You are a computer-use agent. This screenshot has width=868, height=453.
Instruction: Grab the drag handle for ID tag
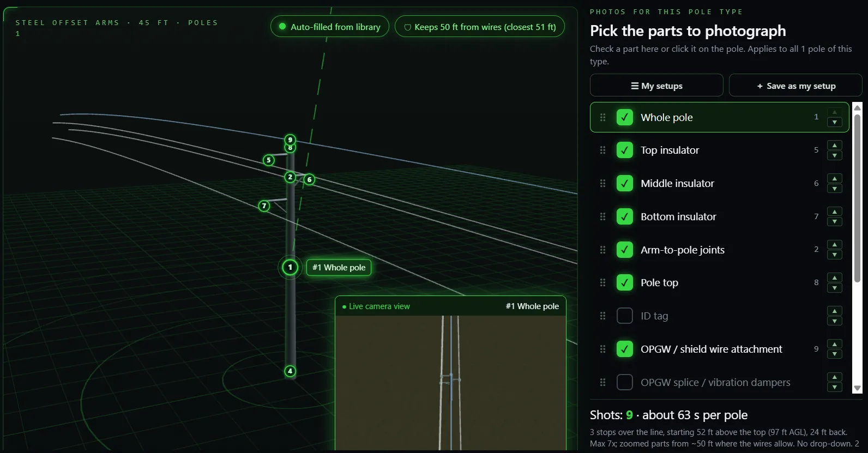point(602,316)
